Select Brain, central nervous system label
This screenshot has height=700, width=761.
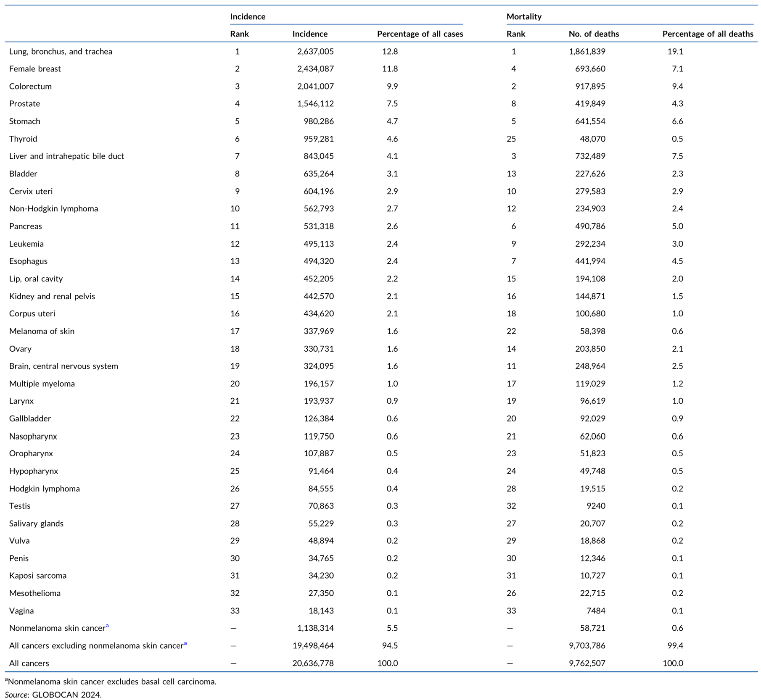63,366
